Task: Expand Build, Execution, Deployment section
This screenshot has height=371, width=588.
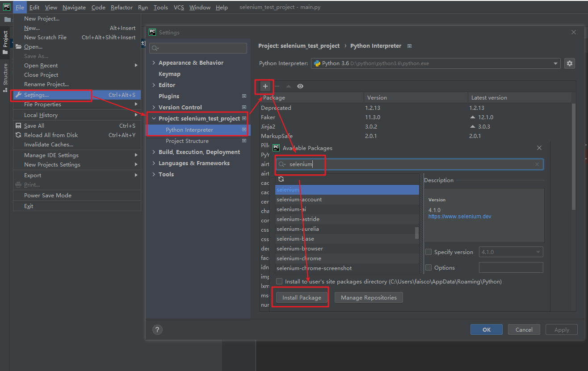Action: (154, 152)
